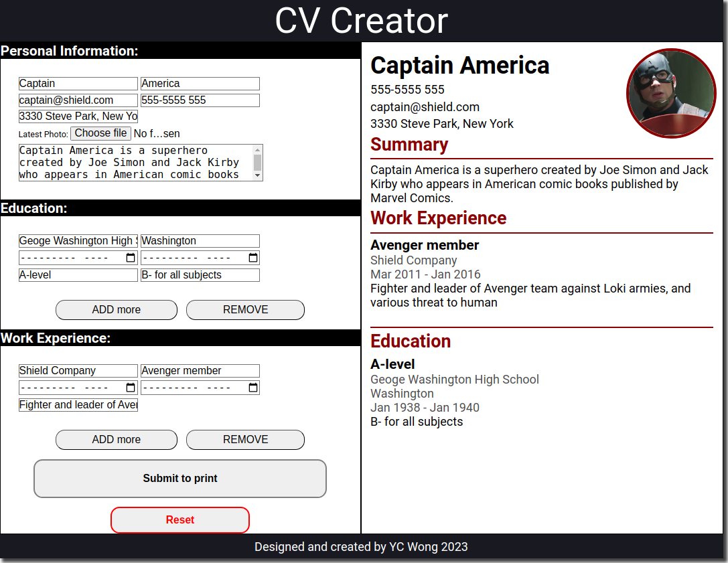The width and height of the screenshot is (728, 563).
Task: Click 'Jan 1938 - Jan 1940' date range
Action: pos(425,408)
